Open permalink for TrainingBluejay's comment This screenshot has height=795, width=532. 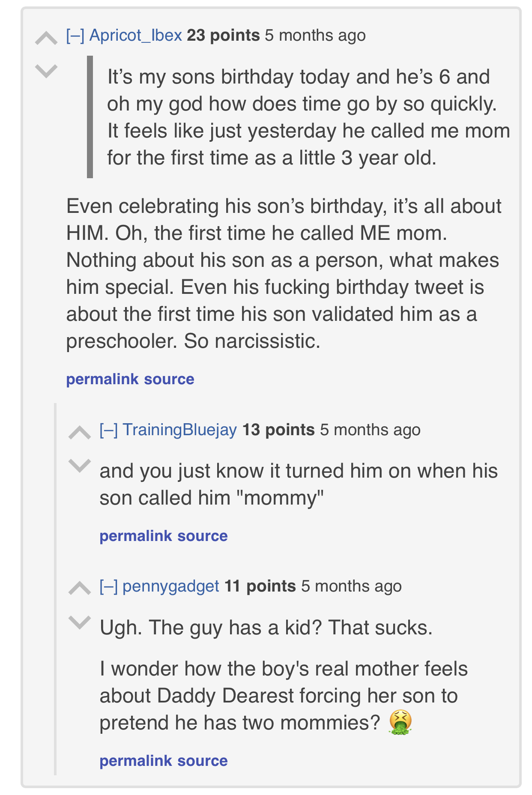pos(136,536)
